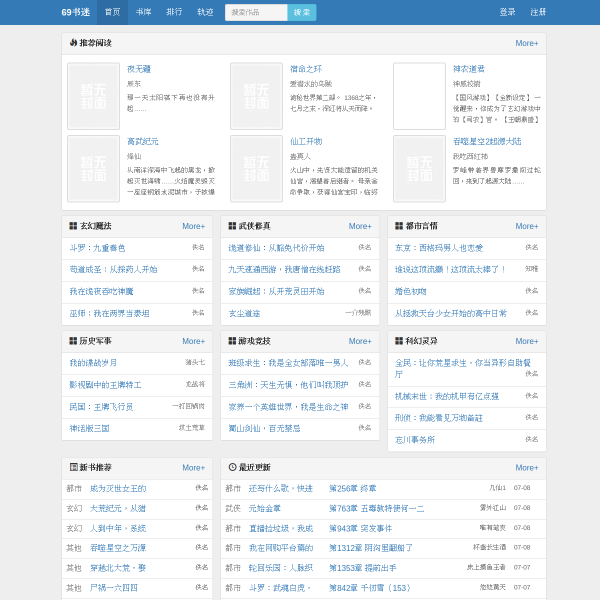600x600 pixels.
Task: Click the cover thumbnail of 仙工开物
Action: (256, 169)
